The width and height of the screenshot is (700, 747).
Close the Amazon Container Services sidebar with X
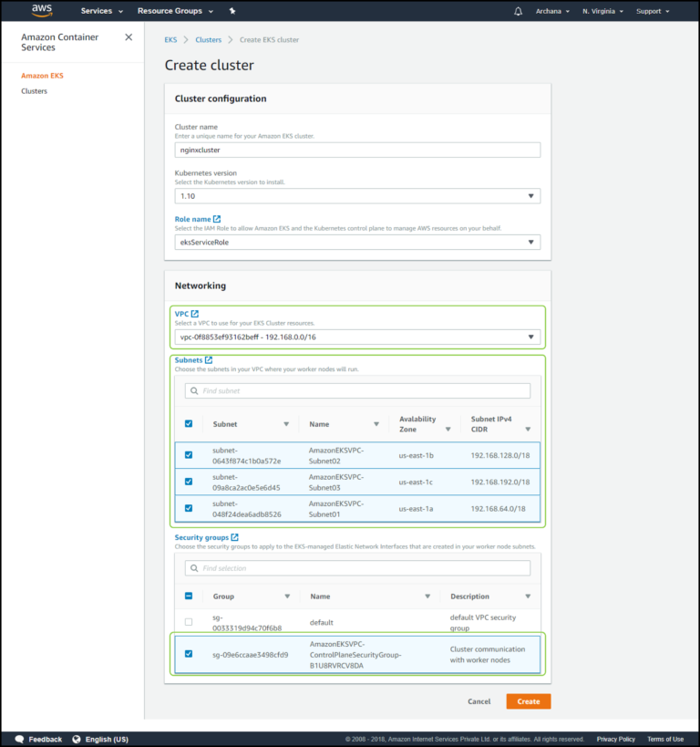[129, 37]
